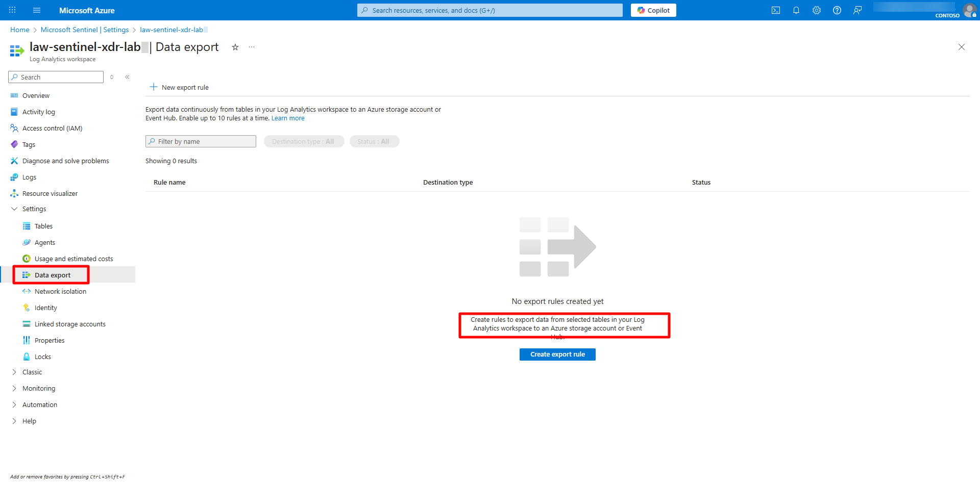Expand the Automation section
The image size is (980, 482).
[x=14, y=404]
